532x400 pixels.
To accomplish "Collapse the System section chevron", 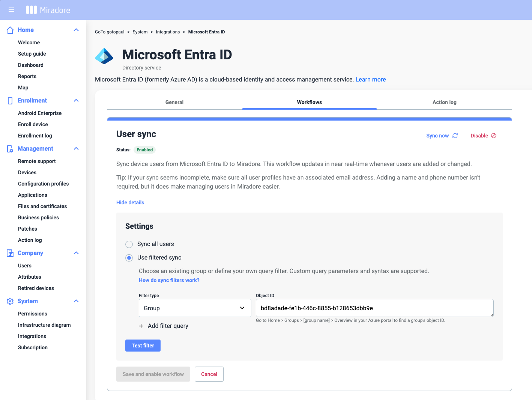I will tap(76, 301).
